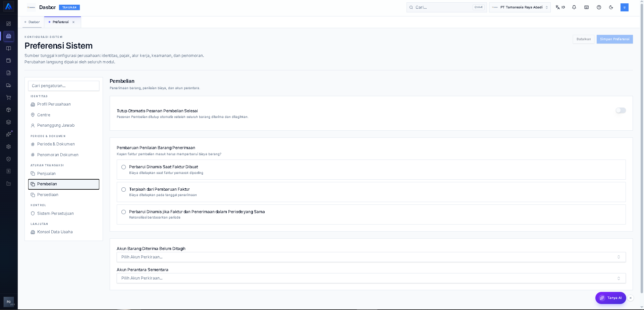This screenshot has width=644, height=310.
Task: Click the global Cari search box
Action: tap(446, 7)
